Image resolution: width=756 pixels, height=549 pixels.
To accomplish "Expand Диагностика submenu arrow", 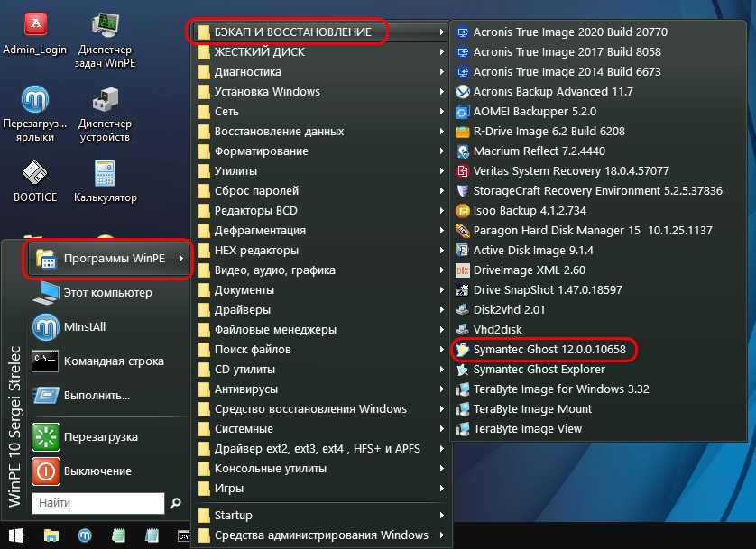I will pos(442,72).
